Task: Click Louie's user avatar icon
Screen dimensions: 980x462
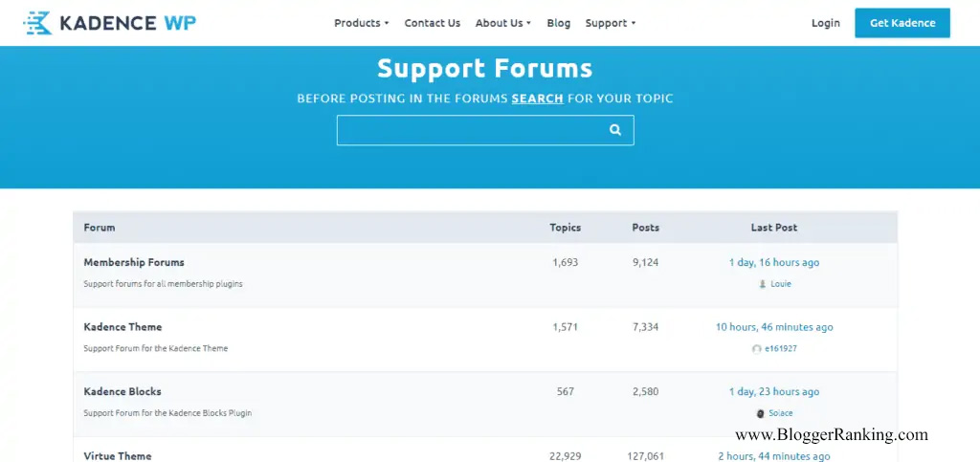Action: (x=762, y=284)
